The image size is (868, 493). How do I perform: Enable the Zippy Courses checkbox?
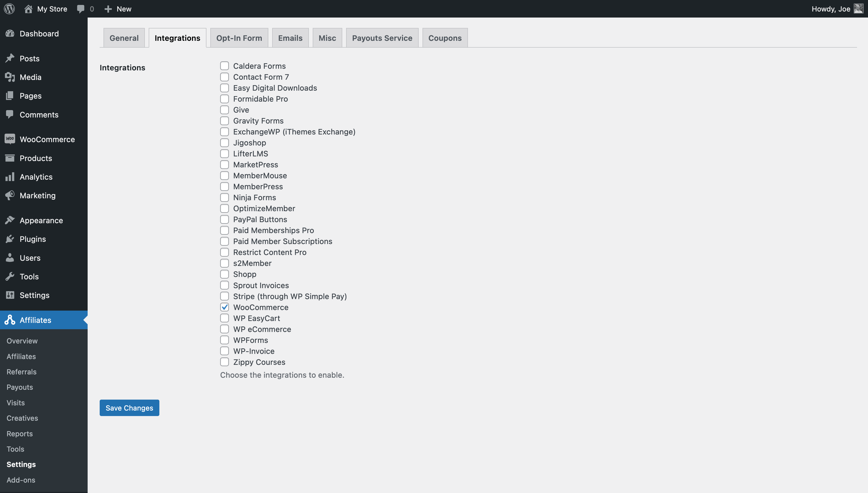224,362
